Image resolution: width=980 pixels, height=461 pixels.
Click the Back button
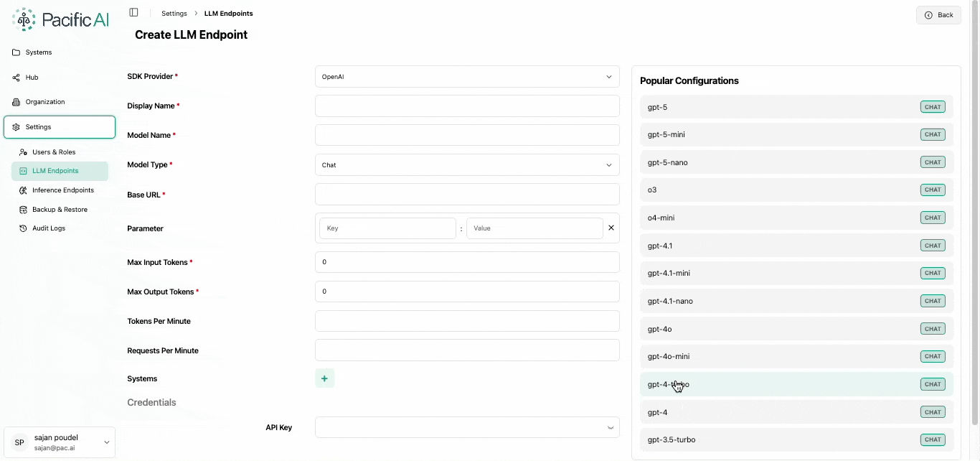(x=938, y=14)
